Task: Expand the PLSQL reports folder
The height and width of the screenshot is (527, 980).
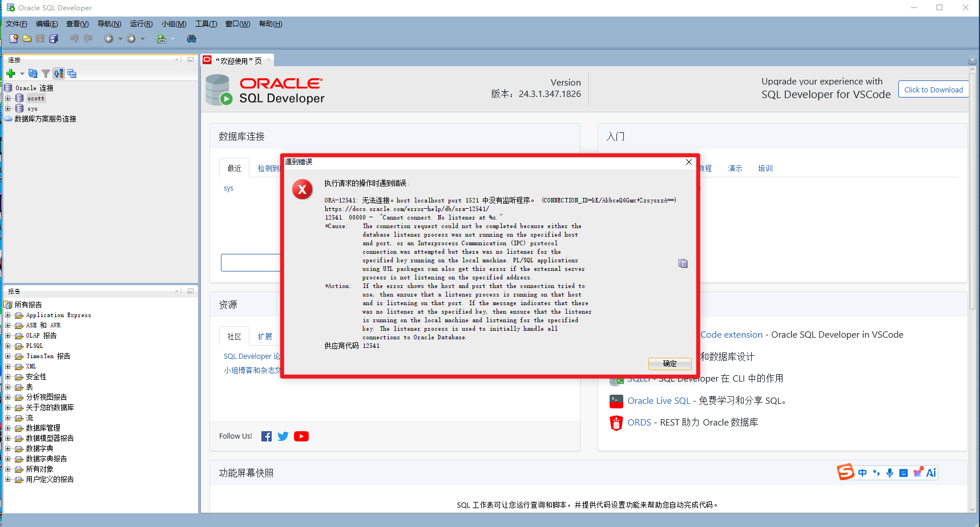Action: tap(9, 346)
